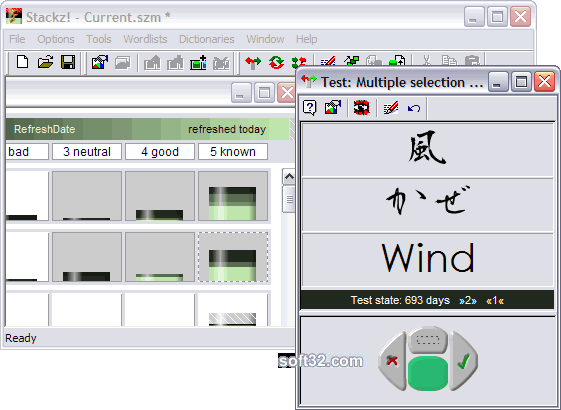Close the Test: Multiple selection window
The width and height of the screenshot is (561, 410).
tap(545, 82)
